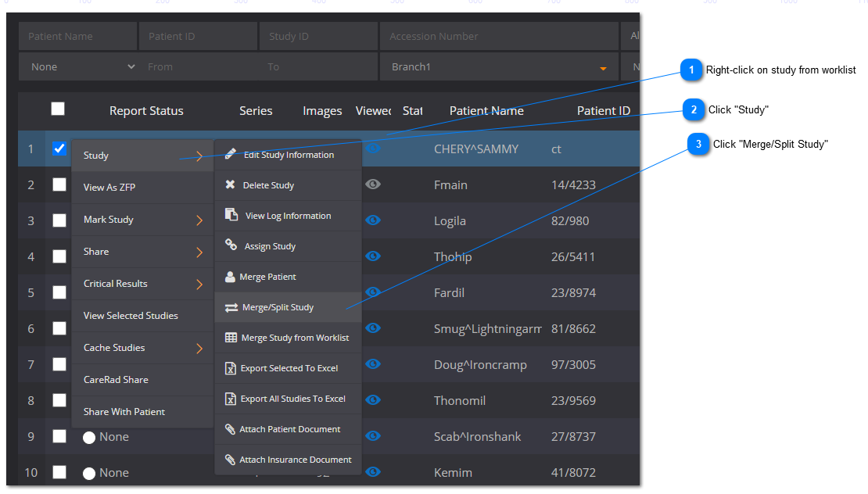Open the None filter dropdown
868x494 pixels.
click(131, 67)
